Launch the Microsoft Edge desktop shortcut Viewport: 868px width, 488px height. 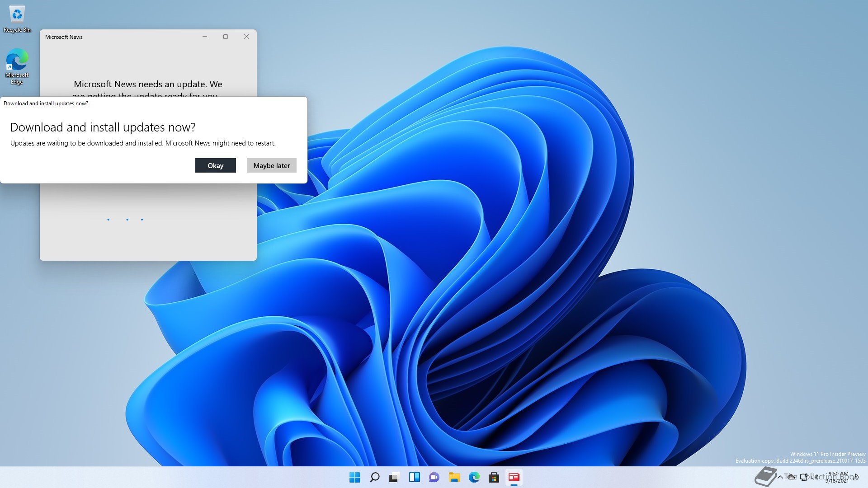click(17, 66)
